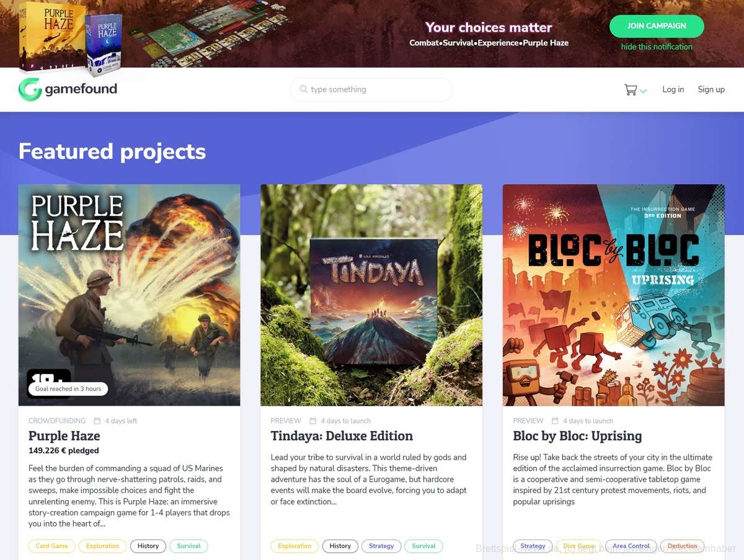Click calendar icon on Tindaya card
The image size is (744, 560).
[x=313, y=421]
